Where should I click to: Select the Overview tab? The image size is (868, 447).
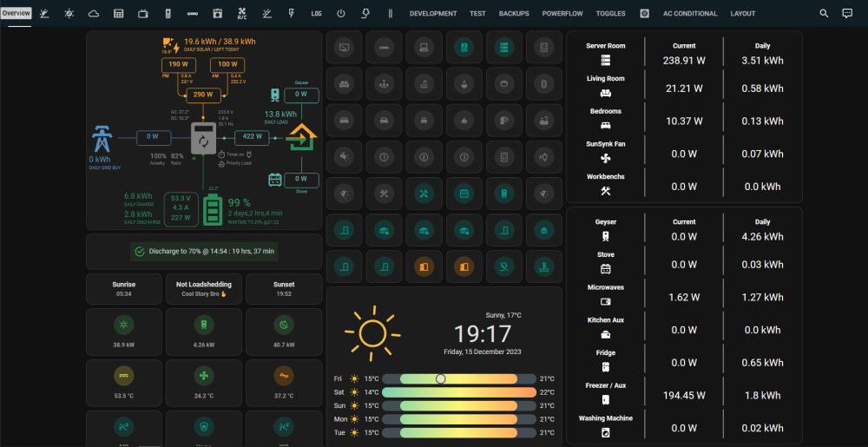click(x=16, y=13)
